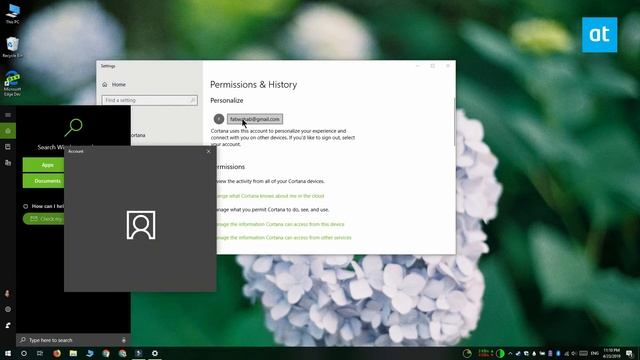Open the Cortana Devices sidebar icon
The image size is (640, 360).
8,163
